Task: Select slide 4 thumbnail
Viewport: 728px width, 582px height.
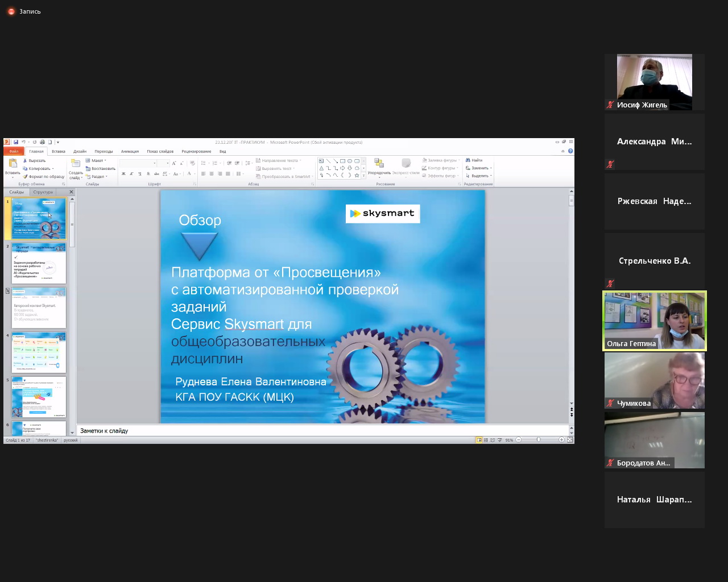Action: [x=39, y=352]
